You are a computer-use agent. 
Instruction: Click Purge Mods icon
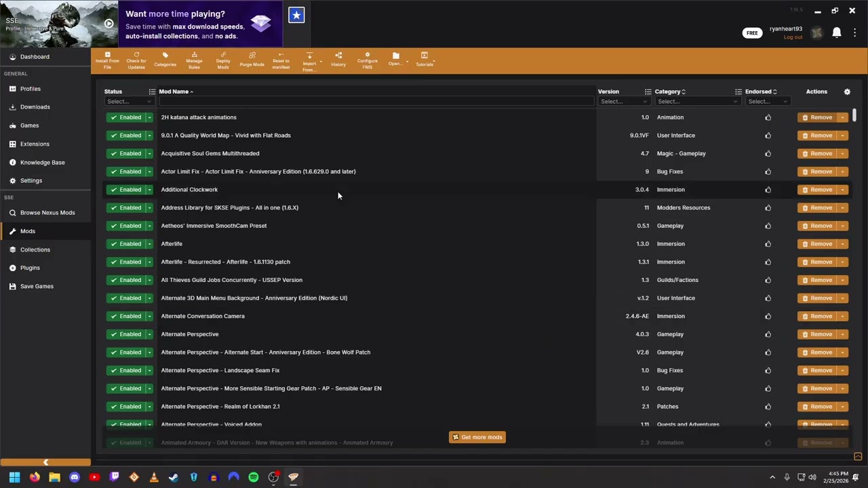point(252,55)
